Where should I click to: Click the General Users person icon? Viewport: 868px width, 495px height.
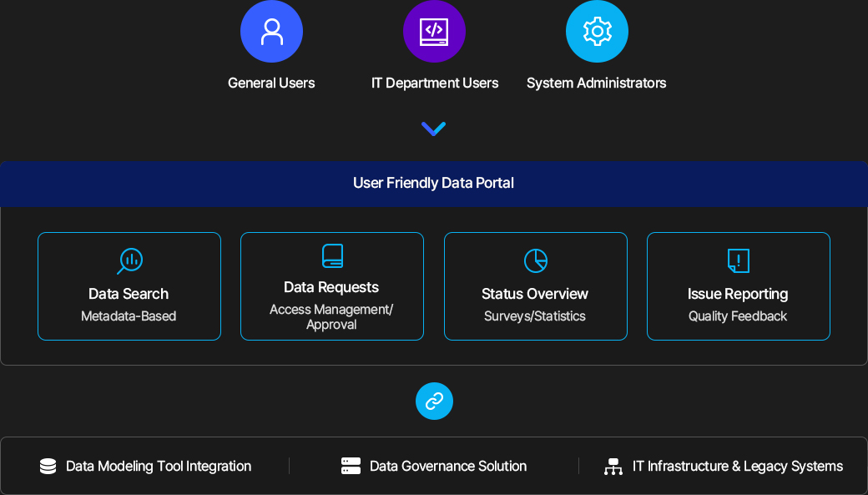[271, 32]
